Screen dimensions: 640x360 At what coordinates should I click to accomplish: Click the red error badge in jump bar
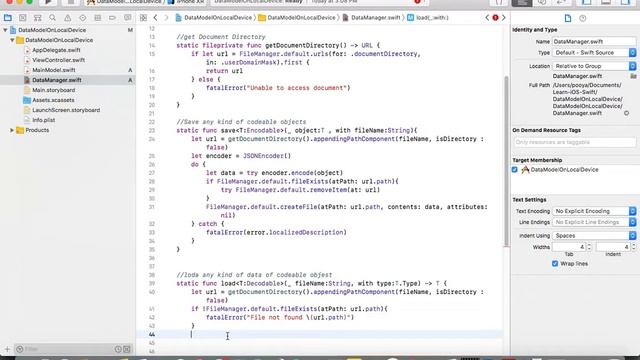tap(495, 18)
